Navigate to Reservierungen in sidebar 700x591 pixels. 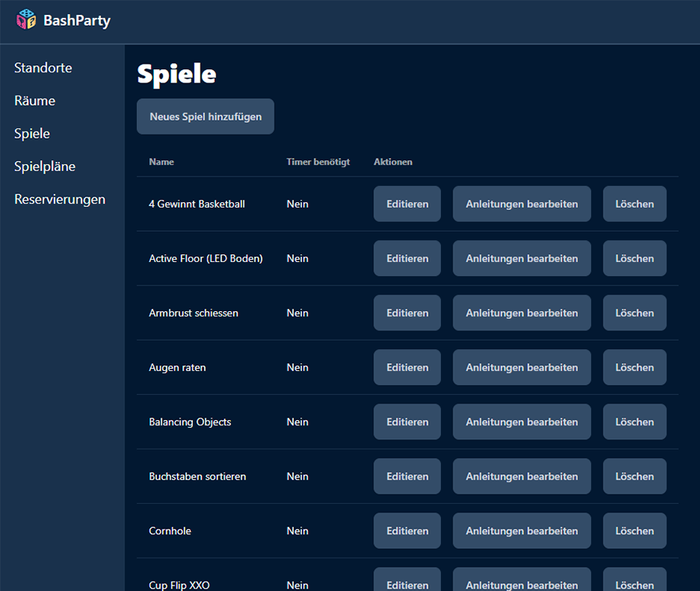point(59,199)
